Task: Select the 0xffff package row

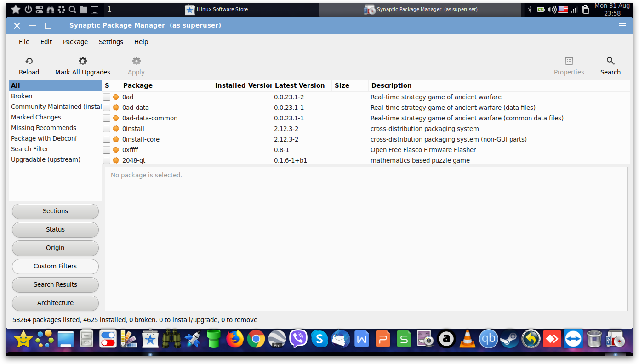Action: pyautogui.click(x=366, y=150)
